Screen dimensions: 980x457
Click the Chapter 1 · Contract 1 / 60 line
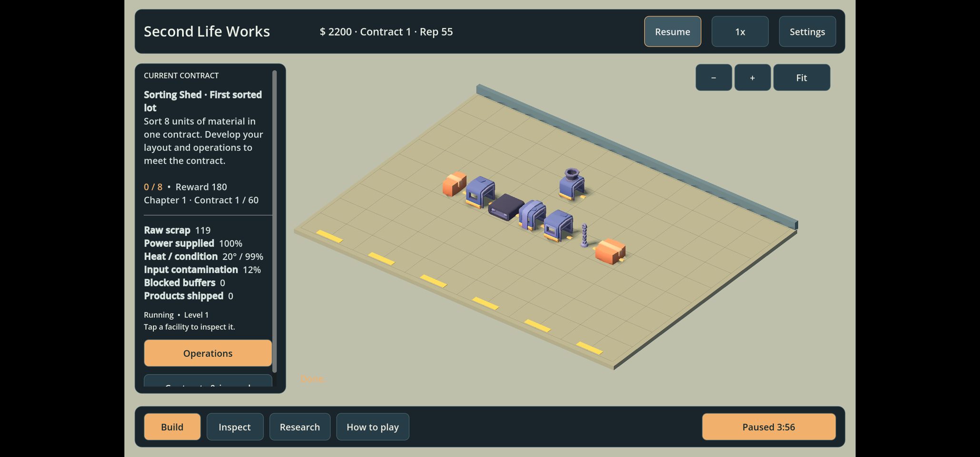point(201,200)
